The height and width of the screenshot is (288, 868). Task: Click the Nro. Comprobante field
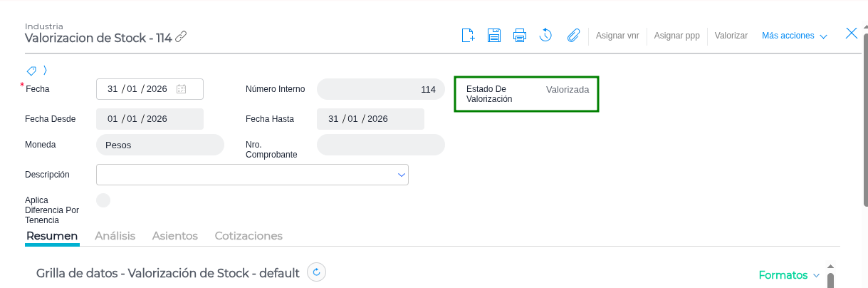[380, 145]
